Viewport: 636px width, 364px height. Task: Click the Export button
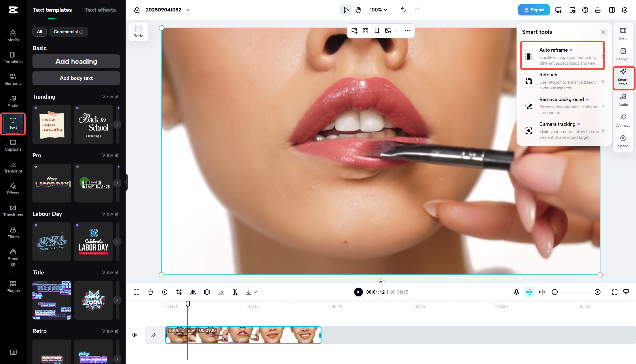coord(534,10)
